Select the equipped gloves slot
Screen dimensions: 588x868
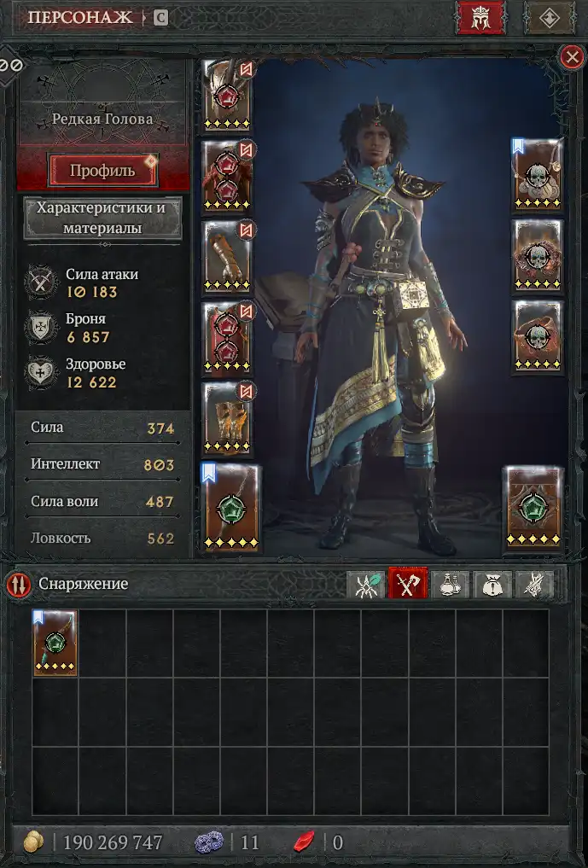227,257
